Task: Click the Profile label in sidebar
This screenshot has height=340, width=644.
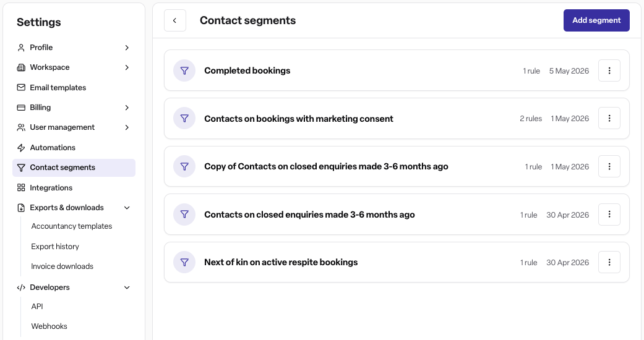Action: (x=41, y=48)
